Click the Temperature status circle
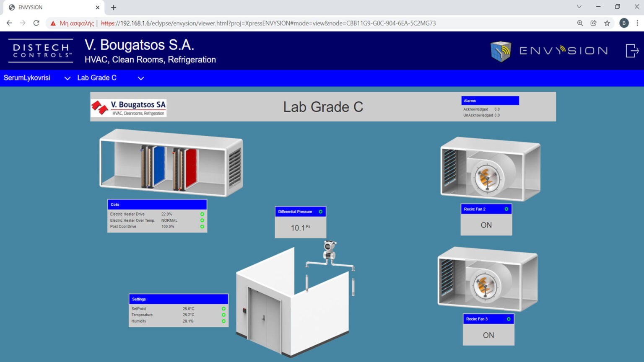 click(x=223, y=315)
